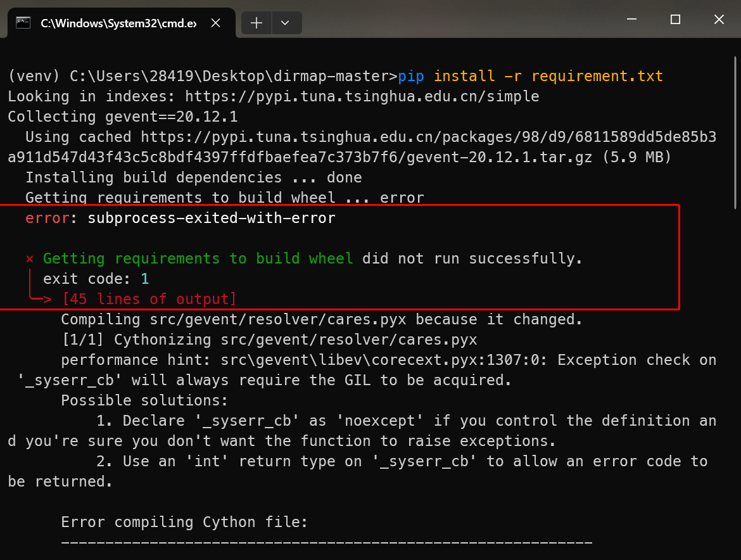Click the 'Error compiling Cython file:' line
Viewport: 741px width, 560px height.
(184, 522)
